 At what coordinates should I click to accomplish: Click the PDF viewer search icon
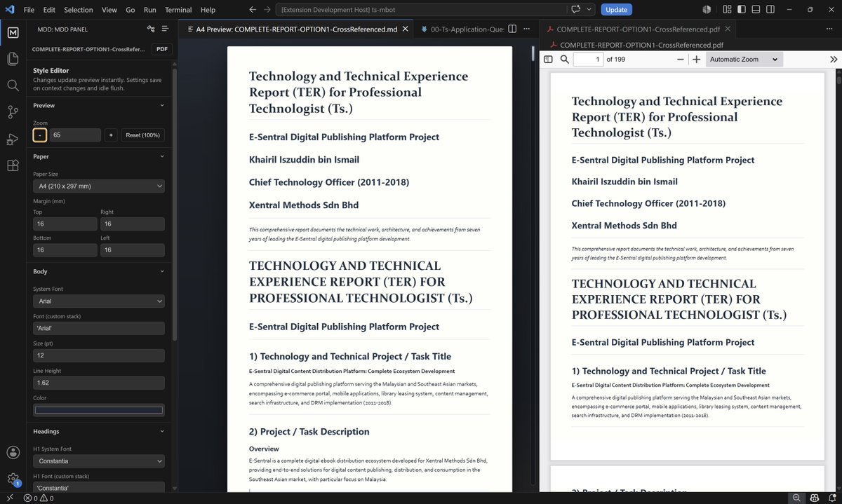pyautogui.click(x=564, y=60)
